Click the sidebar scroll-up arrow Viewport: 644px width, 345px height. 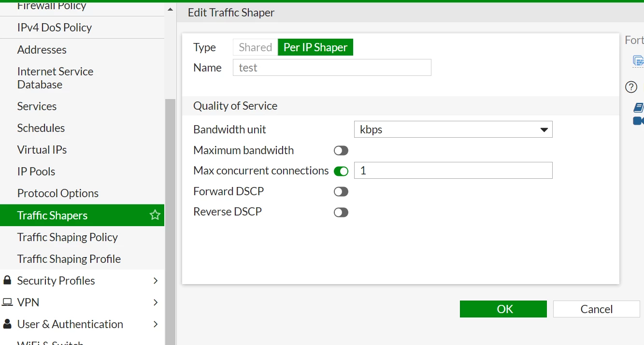click(x=170, y=9)
